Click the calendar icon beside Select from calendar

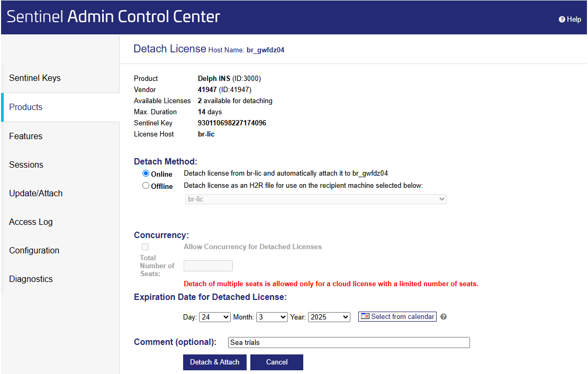click(x=365, y=317)
